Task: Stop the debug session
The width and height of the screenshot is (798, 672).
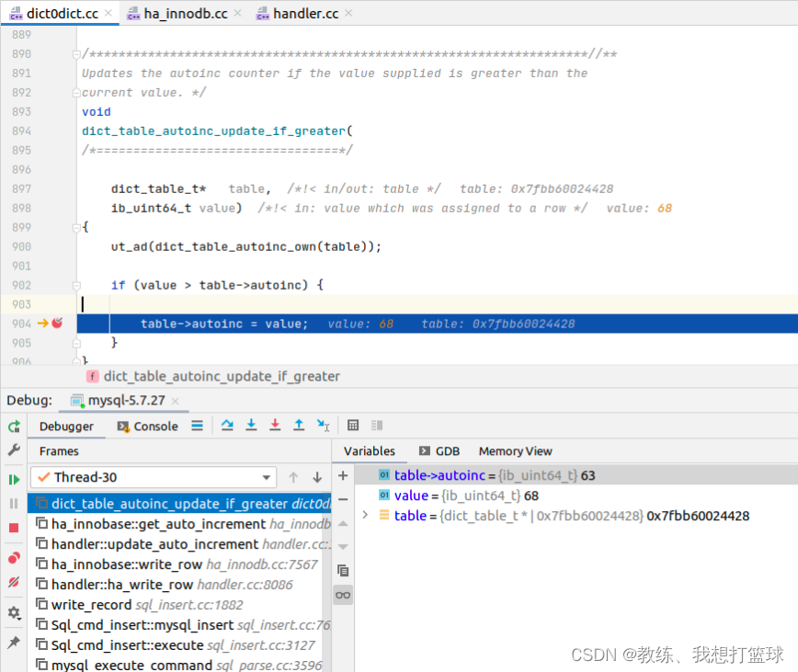Action: point(14,528)
